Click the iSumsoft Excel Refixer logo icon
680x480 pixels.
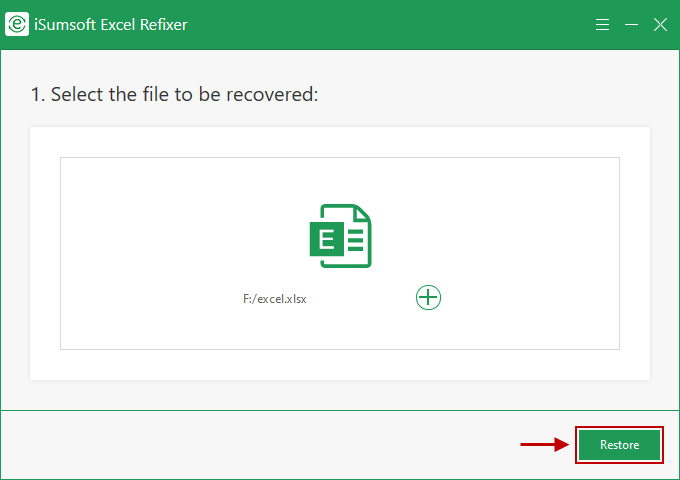point(17,24)
